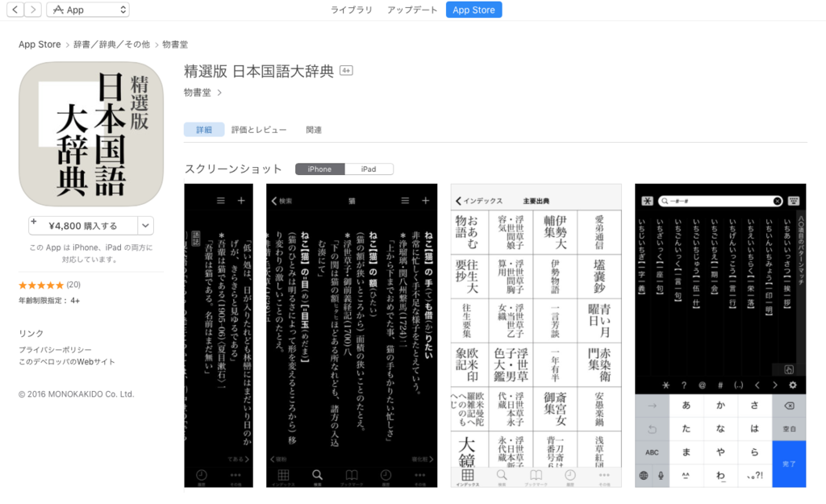Show iPad screenshots
This screenshot has width=826, height=504.
pos(369,169)
